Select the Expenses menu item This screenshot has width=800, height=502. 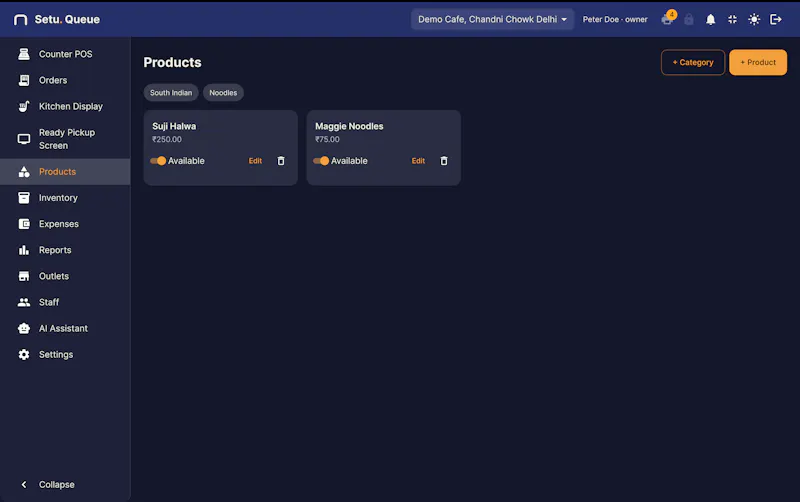point(65,223)
